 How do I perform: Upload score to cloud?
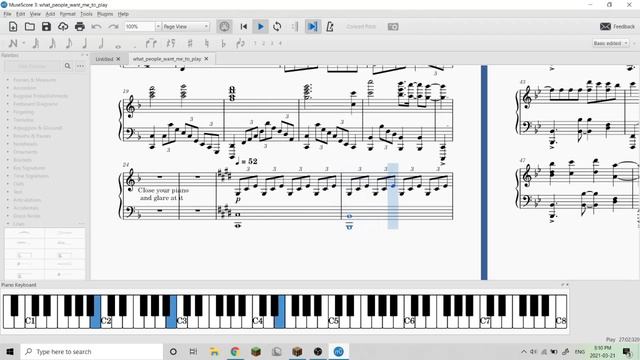[63, 27]
